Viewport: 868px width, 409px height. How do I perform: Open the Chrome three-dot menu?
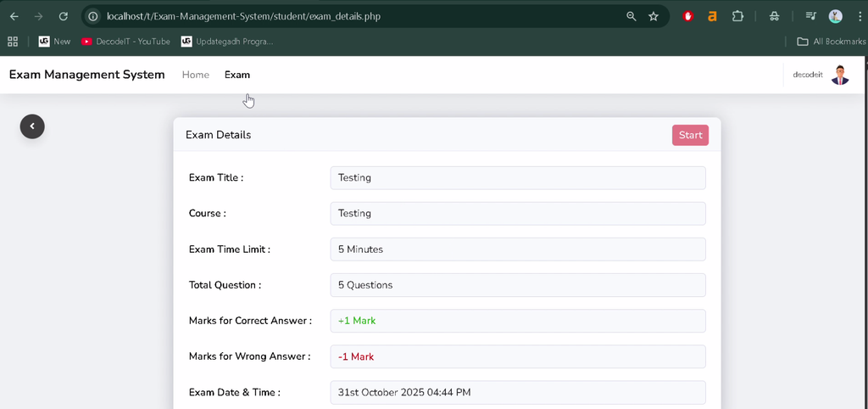coord(859,16)
